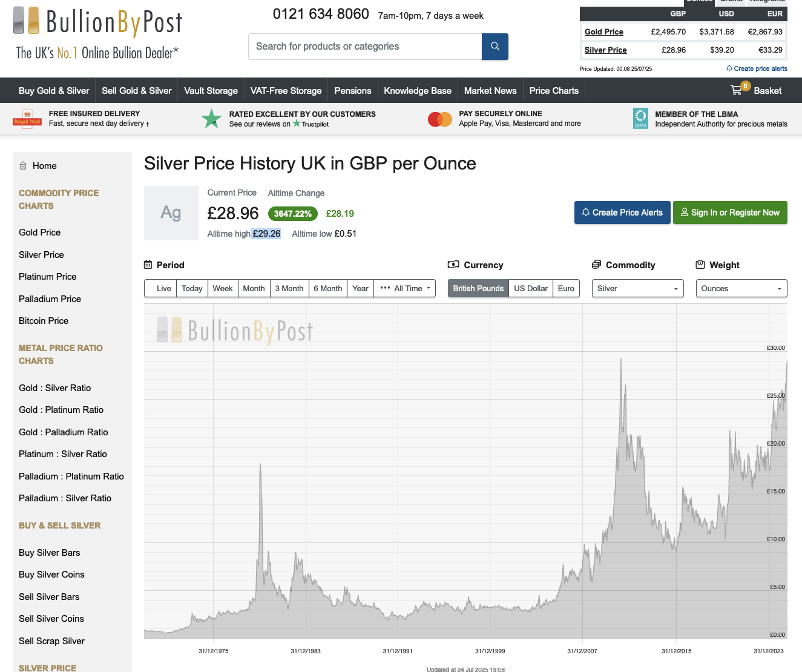Open Sell Silver Coins link
Image resolution: width=802 pixels, height=672 pixels.
(x=51, y=619)
